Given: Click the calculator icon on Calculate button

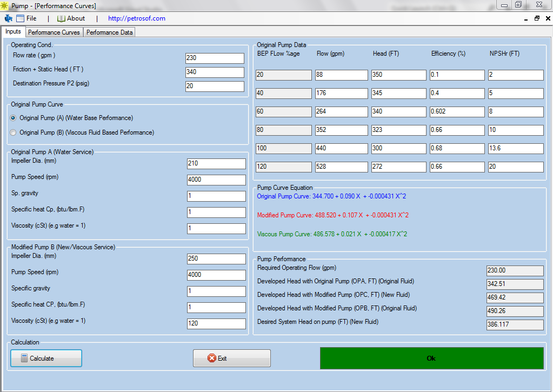Looking at the screenshot, I should (x=24, y=358).
